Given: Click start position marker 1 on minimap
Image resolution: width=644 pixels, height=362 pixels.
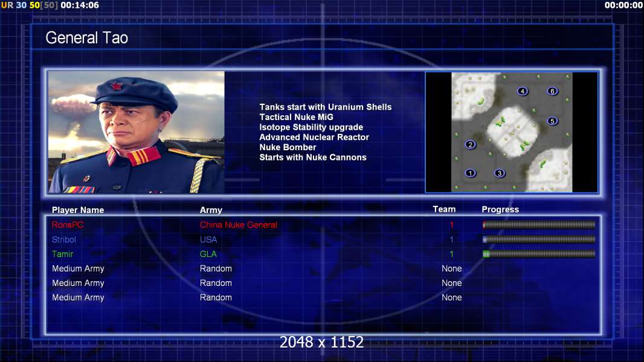Looking at the screenshot, I should pyautogui.click(x=470, y=173).
